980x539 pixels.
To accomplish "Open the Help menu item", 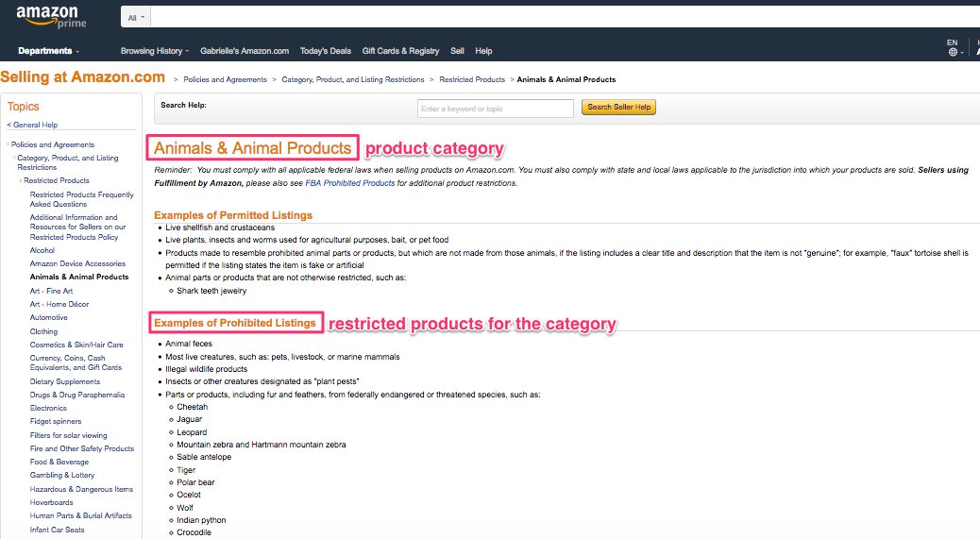I will pyautogui.click(x=483, y=51).
